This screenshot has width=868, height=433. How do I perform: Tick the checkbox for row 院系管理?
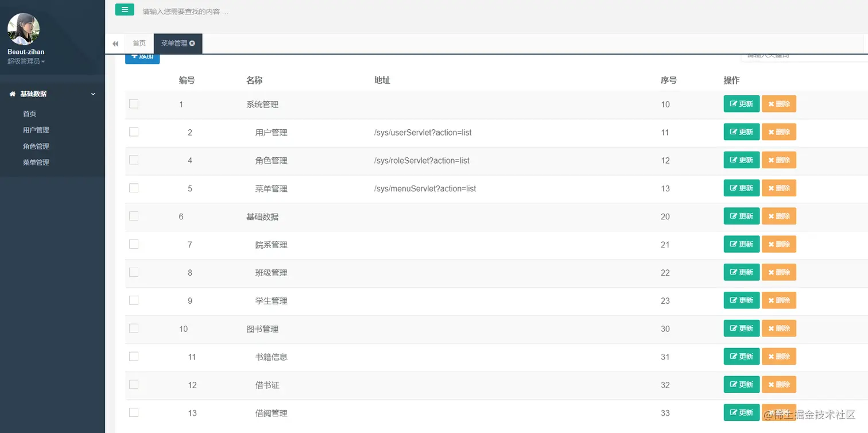(134, 244)
